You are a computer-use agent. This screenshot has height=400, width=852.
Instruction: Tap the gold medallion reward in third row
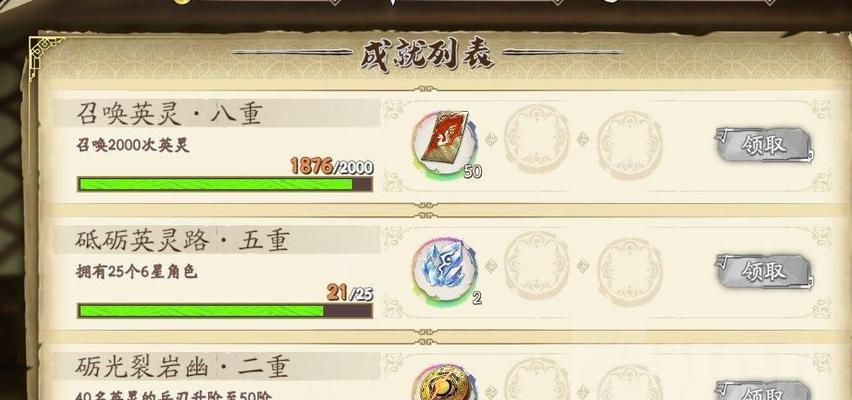444,382
